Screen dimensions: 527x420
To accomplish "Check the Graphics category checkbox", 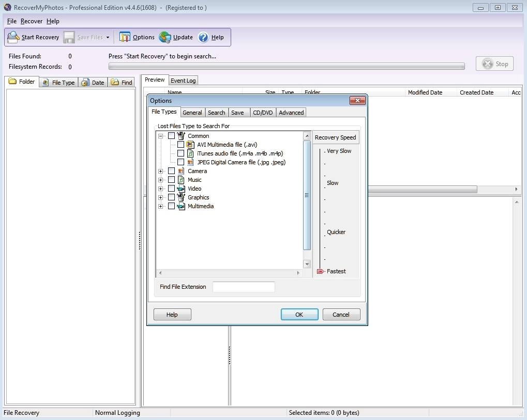I will tap(171, 197).
